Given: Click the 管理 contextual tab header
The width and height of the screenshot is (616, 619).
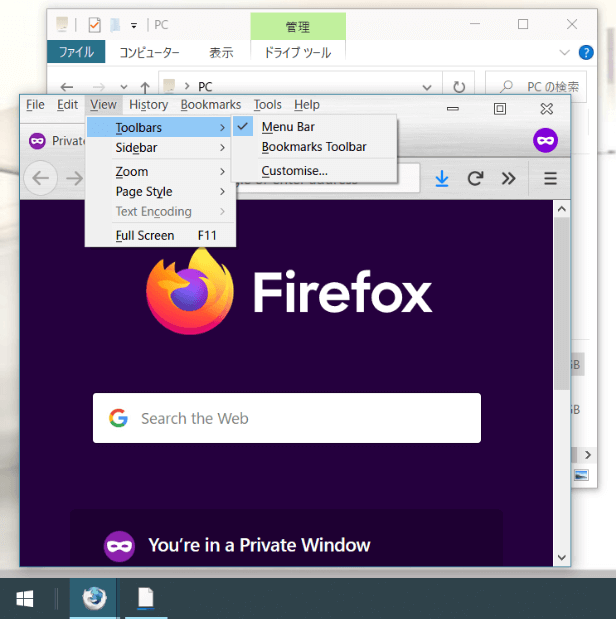Looking at the screenshot, I should tap(298, 26).
